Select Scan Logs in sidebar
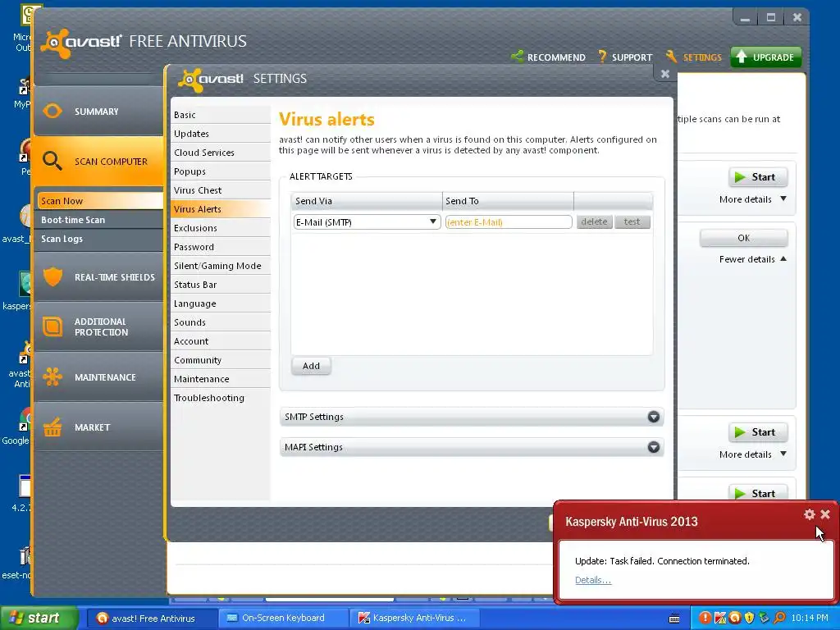 tap(99, 239)
